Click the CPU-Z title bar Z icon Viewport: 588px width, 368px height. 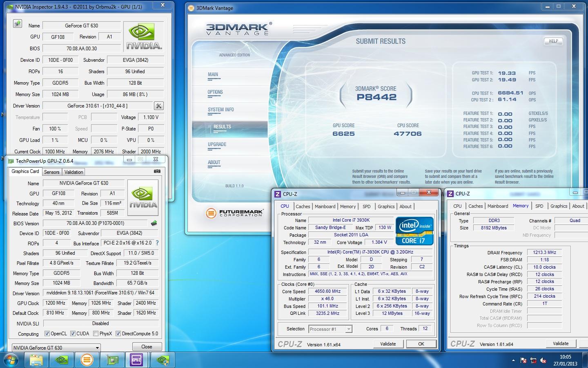pyautogui.click(x=278, y=194)
